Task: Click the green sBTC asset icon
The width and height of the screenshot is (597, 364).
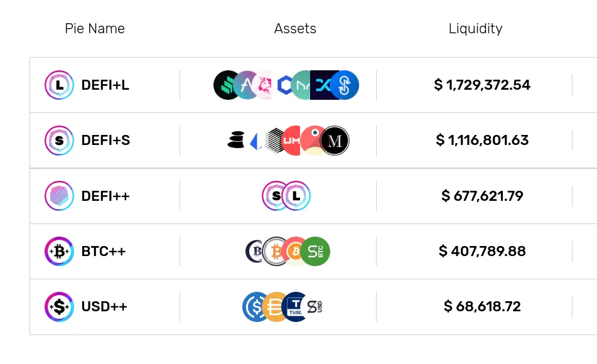Action: click(315, 251)
